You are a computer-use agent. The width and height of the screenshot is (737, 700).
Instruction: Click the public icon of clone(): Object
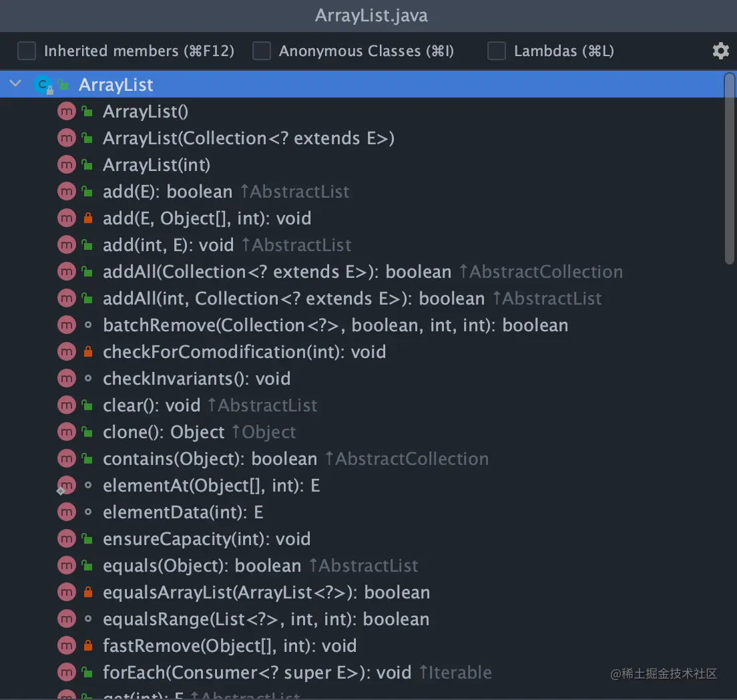point(87,432)
